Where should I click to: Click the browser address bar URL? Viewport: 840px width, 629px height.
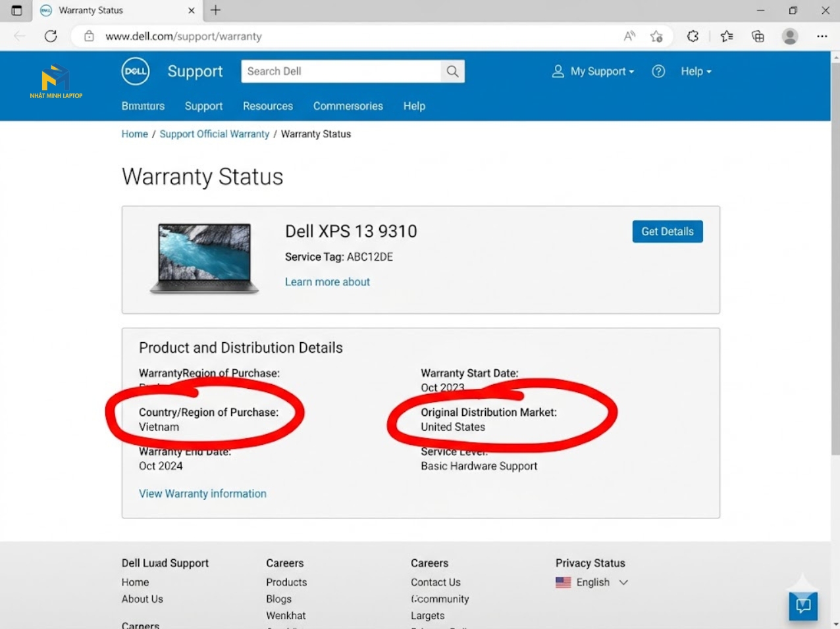coord(184,36)
